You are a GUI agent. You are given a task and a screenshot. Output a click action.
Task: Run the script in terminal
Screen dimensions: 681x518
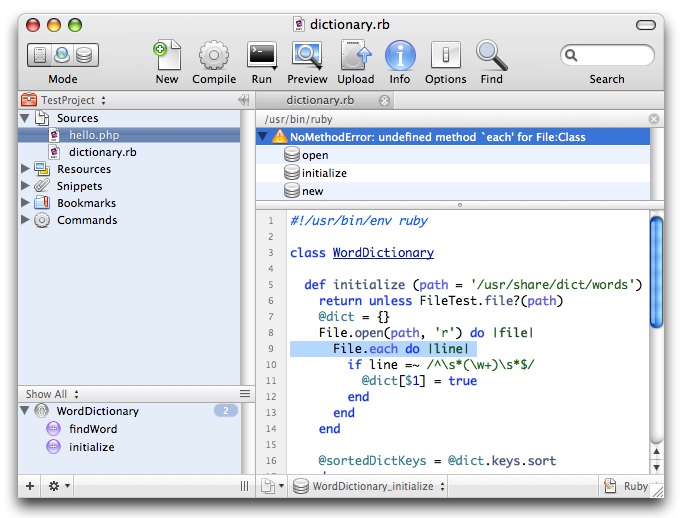262,55
